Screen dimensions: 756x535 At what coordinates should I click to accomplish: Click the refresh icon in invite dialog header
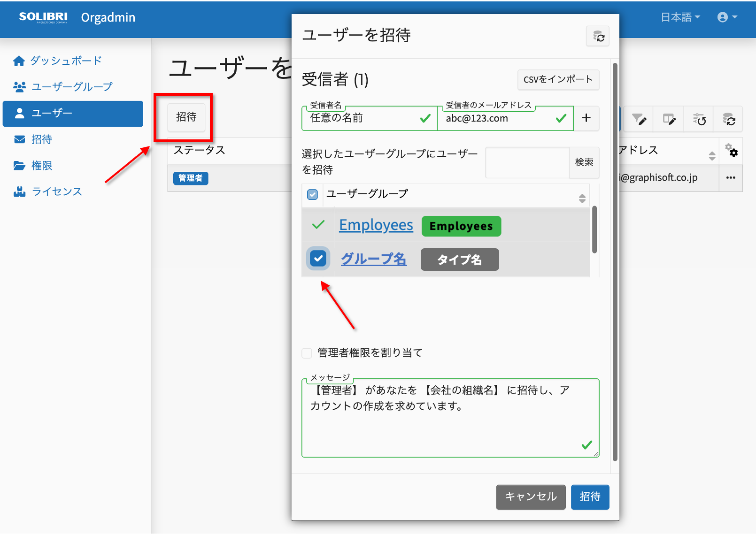(598, 36)
